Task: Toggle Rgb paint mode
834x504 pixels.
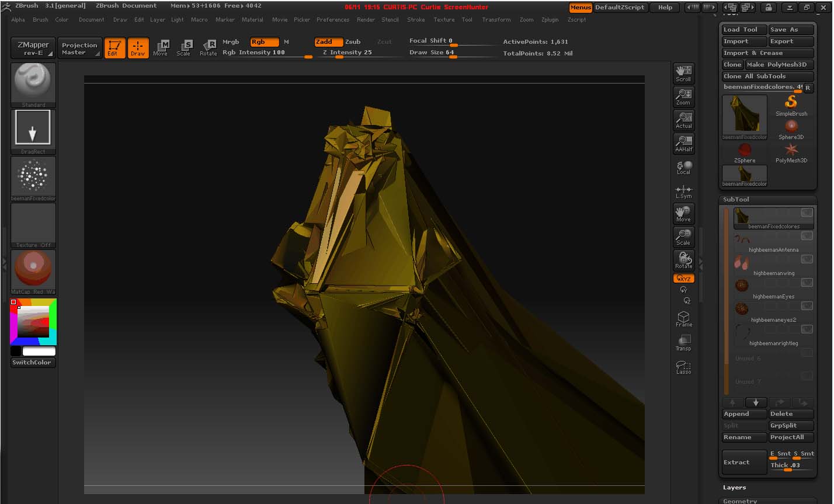Action: [x=264, y=42]
